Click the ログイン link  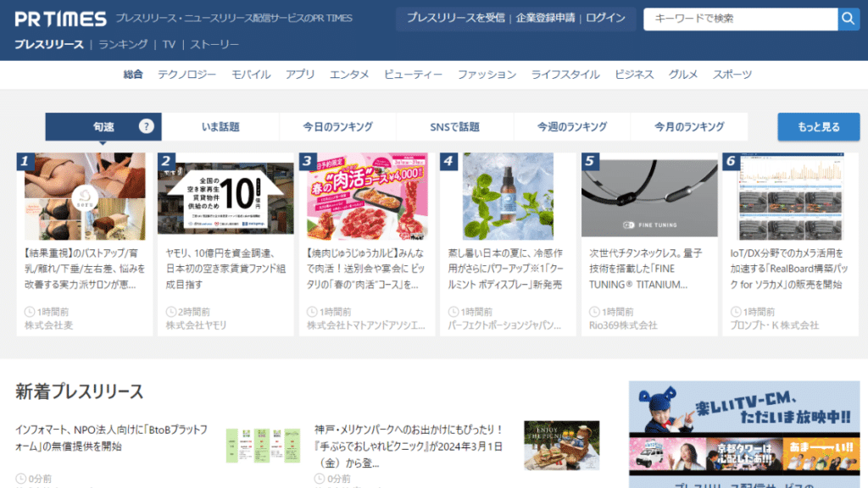[x=606, y=18]
